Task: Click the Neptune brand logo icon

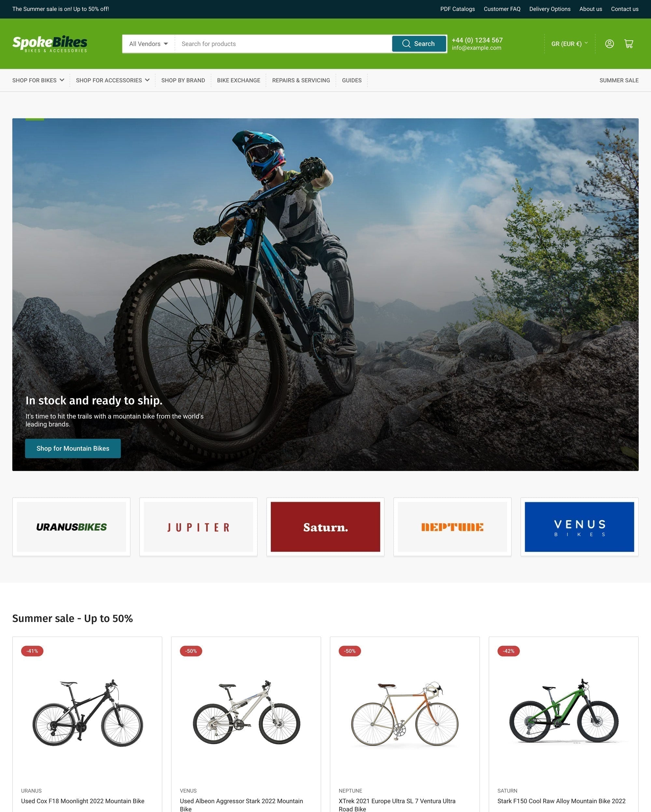Action: (452, 526)
